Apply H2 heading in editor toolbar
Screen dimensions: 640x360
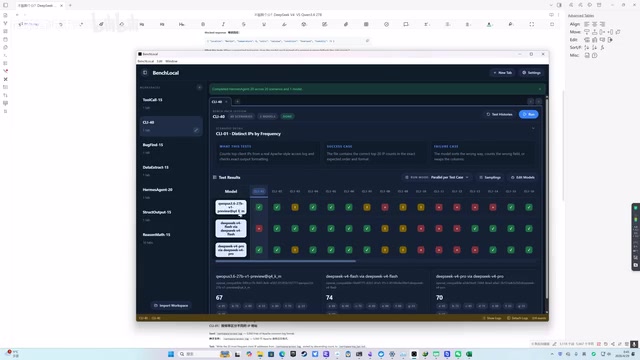click(142, 24)
